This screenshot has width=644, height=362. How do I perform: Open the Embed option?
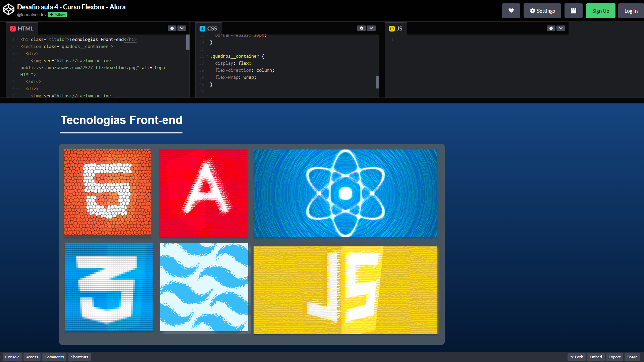click(596, 357)
